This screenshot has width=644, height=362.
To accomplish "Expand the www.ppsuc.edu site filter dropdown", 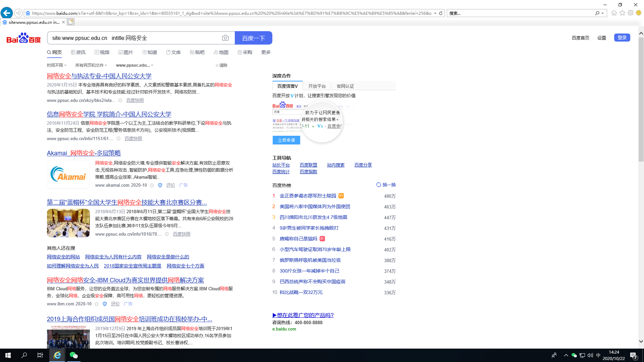I will (x=135, y=65).
